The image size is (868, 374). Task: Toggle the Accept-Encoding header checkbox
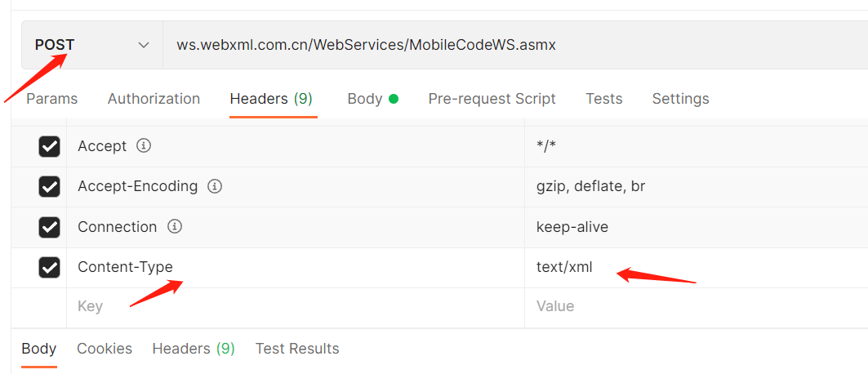50,186
